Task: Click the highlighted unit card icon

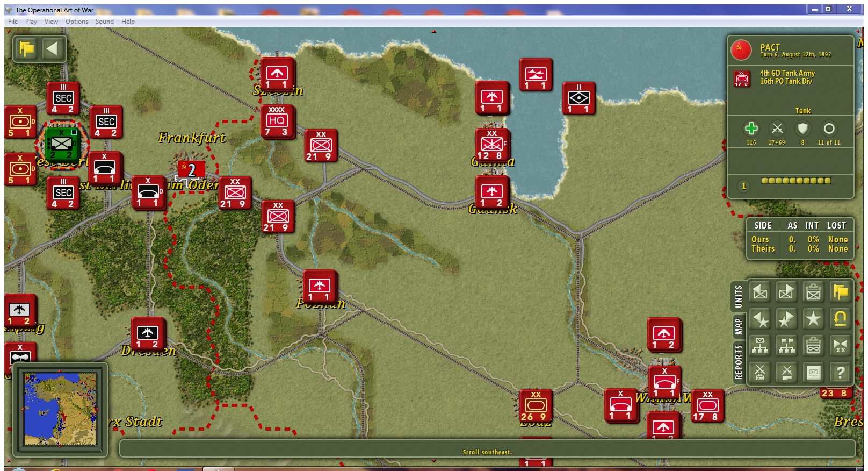Action: click(x=813, y=372)
